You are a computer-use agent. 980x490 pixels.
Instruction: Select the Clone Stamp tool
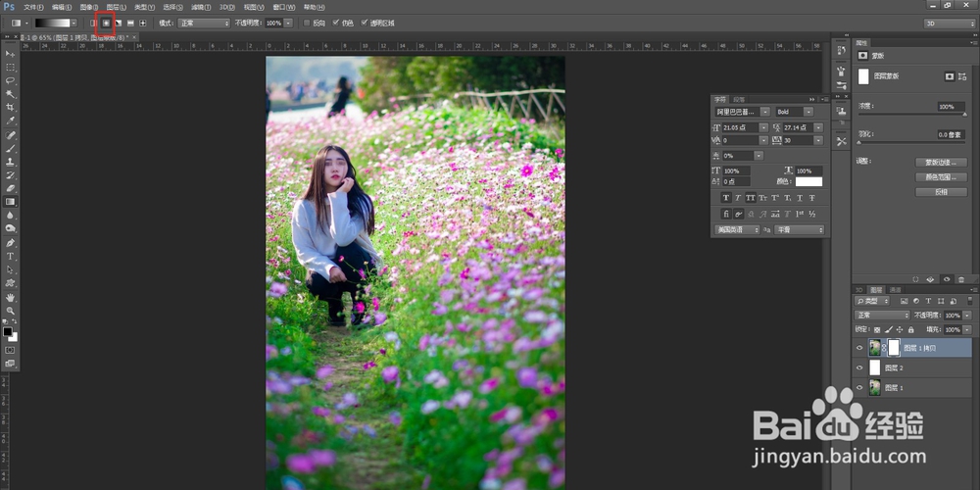click(x=10, y=162)
